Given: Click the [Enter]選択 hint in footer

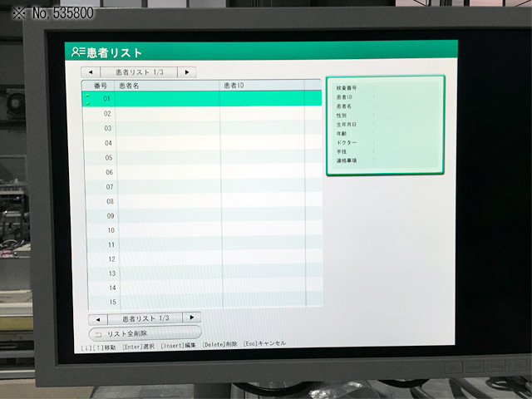Looking at the screenshot, I should (x=138, y=347).
